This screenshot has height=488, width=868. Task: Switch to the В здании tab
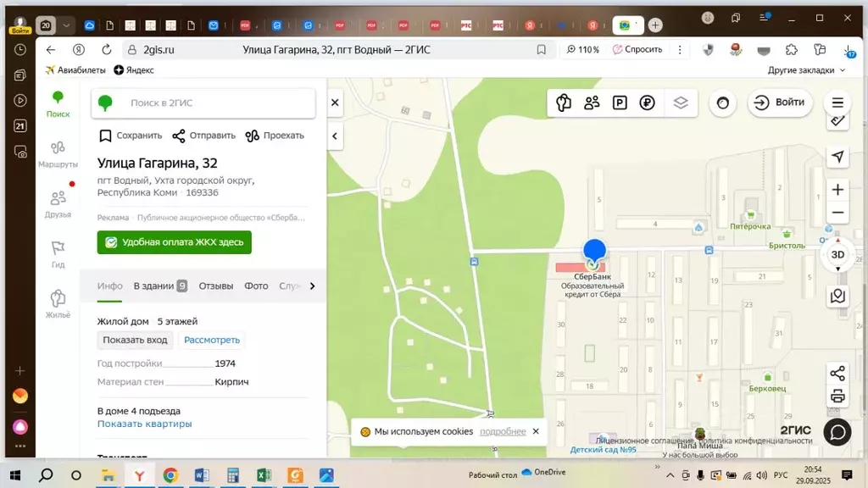(x=159, y=286)
